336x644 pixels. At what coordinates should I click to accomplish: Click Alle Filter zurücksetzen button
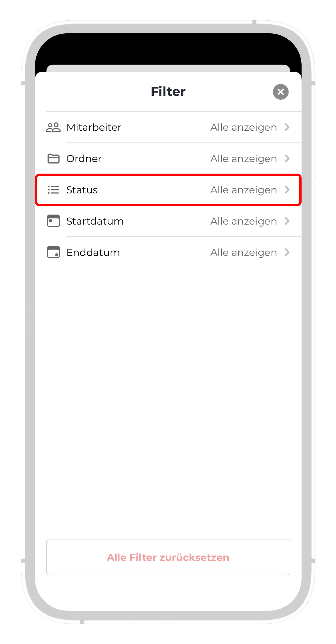(x=168, y=557)
